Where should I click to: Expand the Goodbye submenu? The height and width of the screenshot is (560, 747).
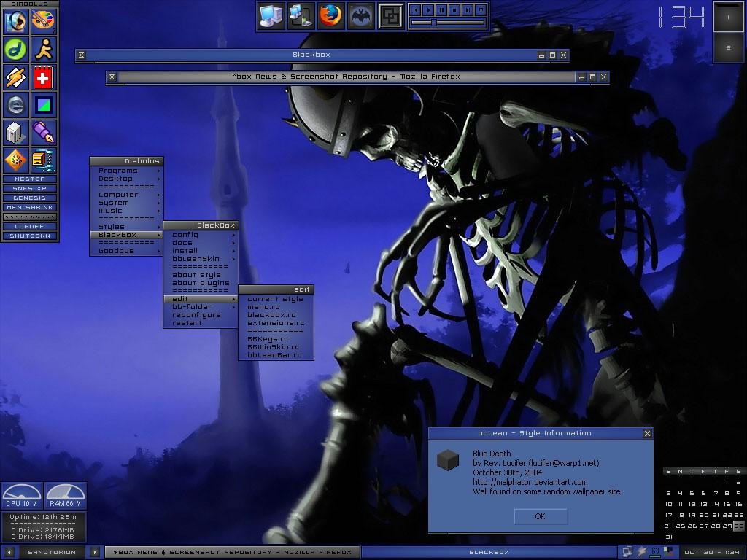pyautogui.click(x=127, y=251)
